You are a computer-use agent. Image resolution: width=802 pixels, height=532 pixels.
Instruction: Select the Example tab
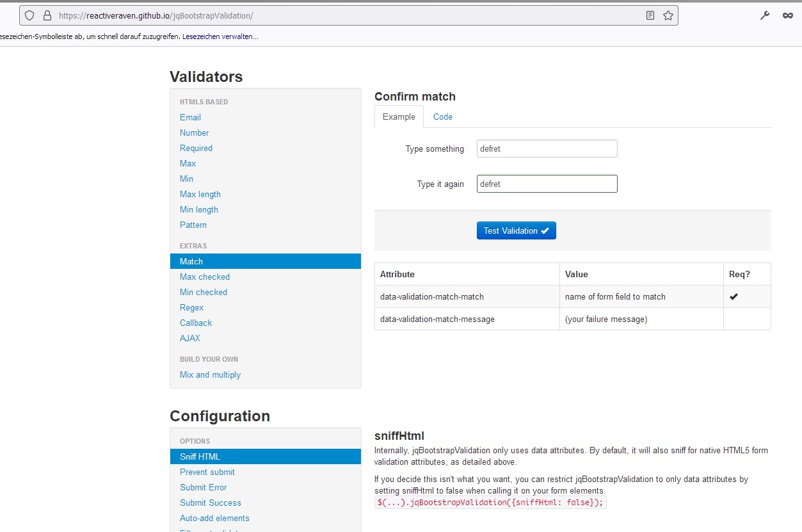399,117
